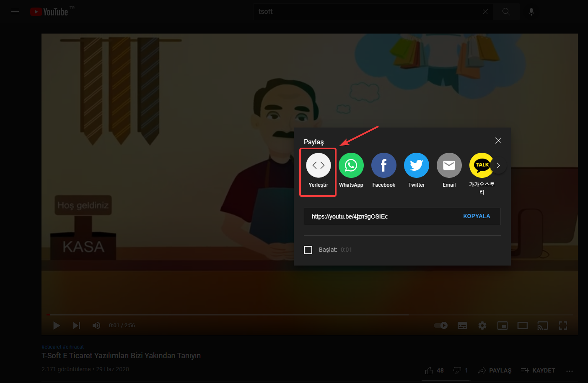Share the video on Facebook
This screenshot has height=383, width=588.
click(x=384, y=171)
